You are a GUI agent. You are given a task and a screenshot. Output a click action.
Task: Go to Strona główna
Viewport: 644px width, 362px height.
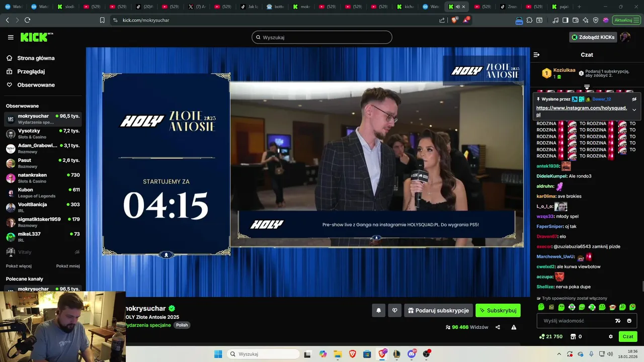pos(31,58)
